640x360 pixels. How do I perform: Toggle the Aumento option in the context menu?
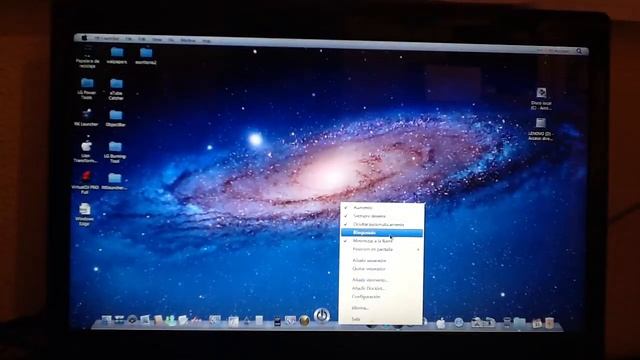pos(362,208)
